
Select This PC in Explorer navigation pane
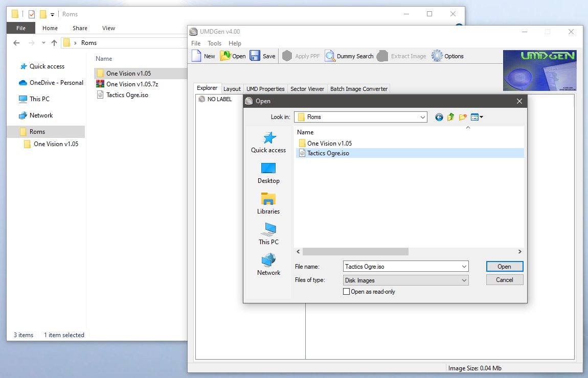[x=39, y=99]
